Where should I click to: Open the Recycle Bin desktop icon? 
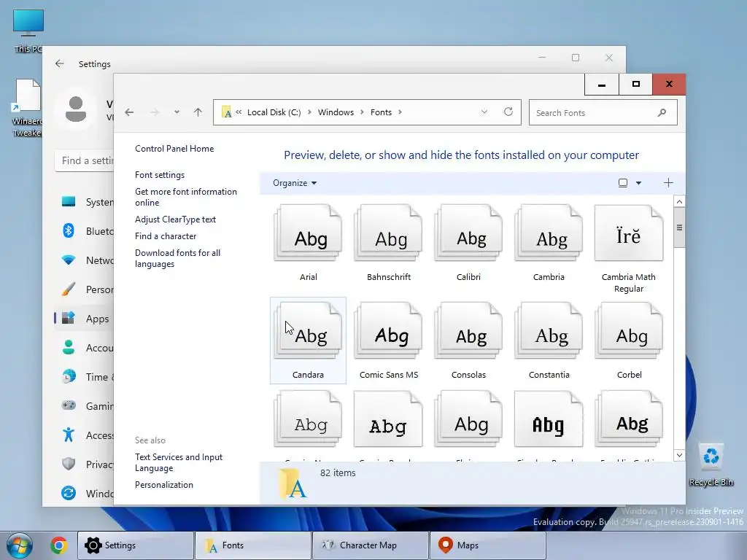tap(711, 464)
